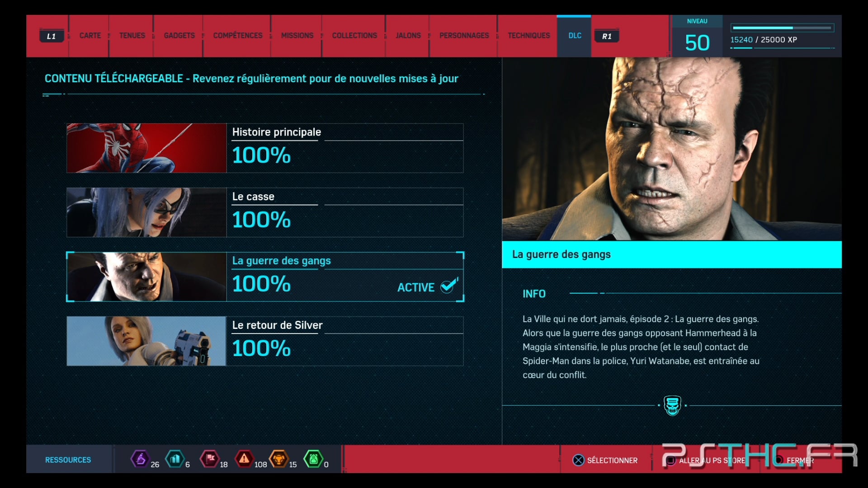Select the MISSIONS tab
This screenshot has width=868, height=488.
pyautogui.click(x=297, y=35)
